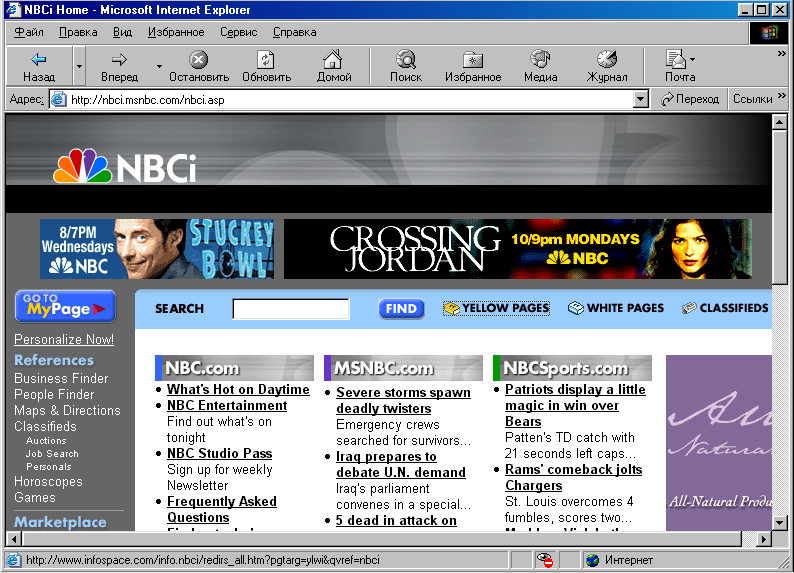Image resolution: width=794 pixels, height=573 pixels.
Task: Open the Personalize Now! link
Action: (x=64, y=339)
